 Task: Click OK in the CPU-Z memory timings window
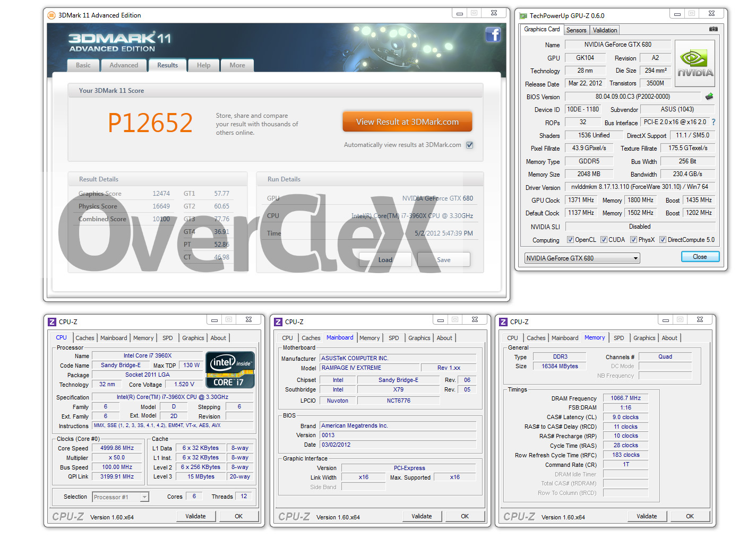click(x=690, y=516)
